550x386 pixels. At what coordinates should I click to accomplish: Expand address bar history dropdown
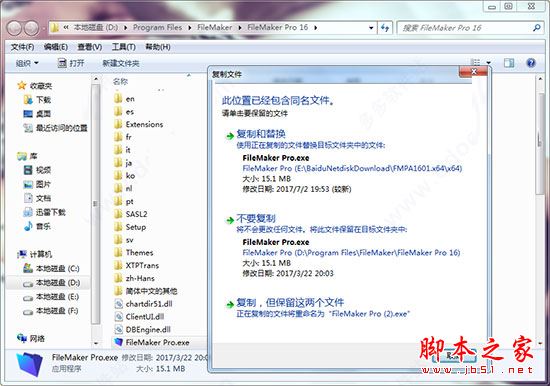(371, 28)
